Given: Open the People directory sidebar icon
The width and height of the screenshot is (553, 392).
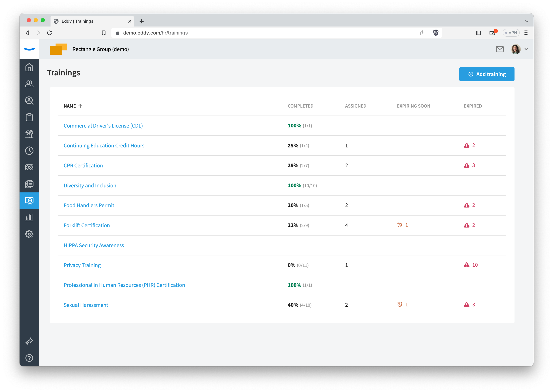Looking at the screenshot, I should 29,84.
